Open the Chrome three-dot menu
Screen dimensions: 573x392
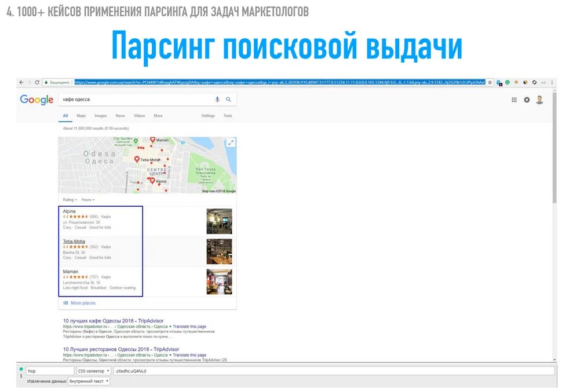tap(552, 83)
